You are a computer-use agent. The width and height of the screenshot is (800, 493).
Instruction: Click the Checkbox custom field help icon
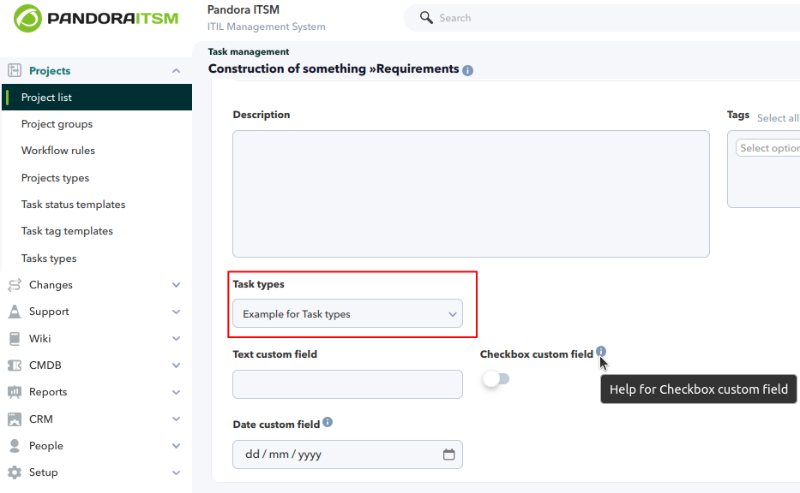[x=601, y=351]
